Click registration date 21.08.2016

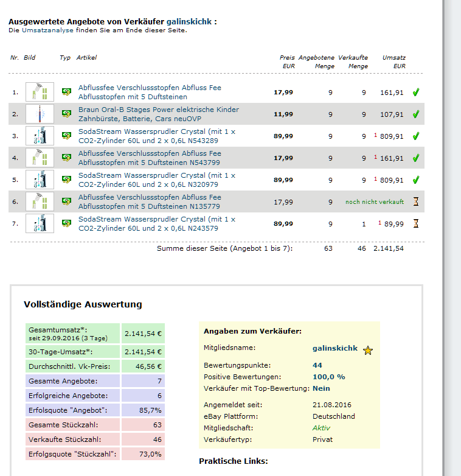tap(332, 405)
